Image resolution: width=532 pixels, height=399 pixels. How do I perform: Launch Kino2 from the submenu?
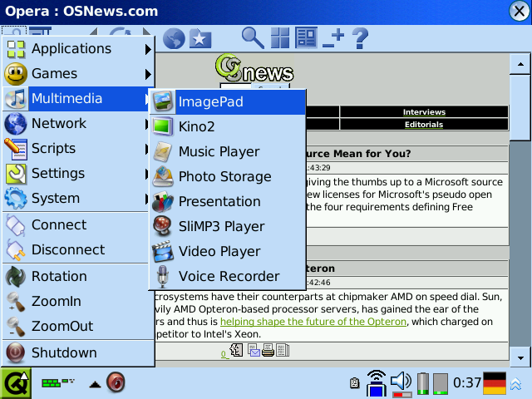click(227, 126)
